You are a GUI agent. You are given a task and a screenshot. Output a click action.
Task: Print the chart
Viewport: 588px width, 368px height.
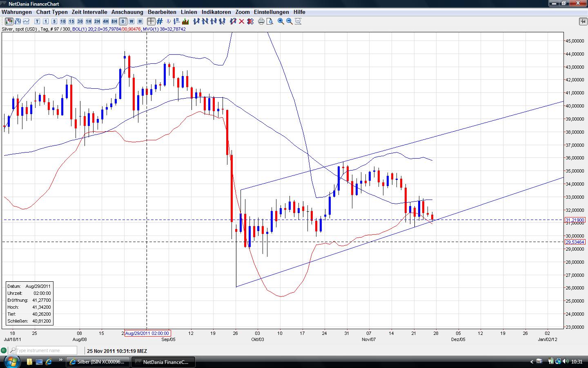point(261,21)
